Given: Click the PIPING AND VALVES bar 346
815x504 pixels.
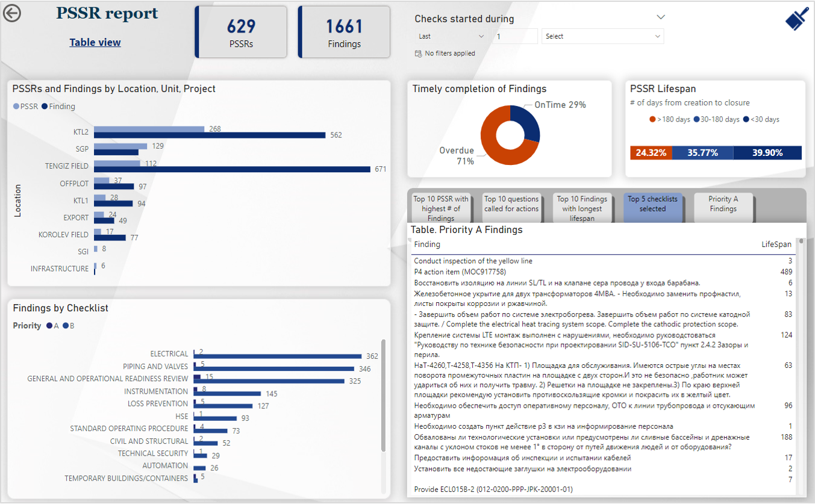Looking at the screenshot, I should click(274, 369).
